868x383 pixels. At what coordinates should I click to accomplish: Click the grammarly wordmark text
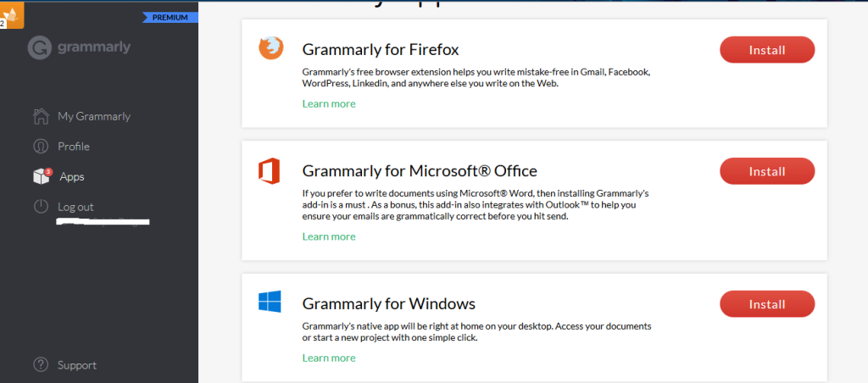pyautogui.click(x=94, y=47)
